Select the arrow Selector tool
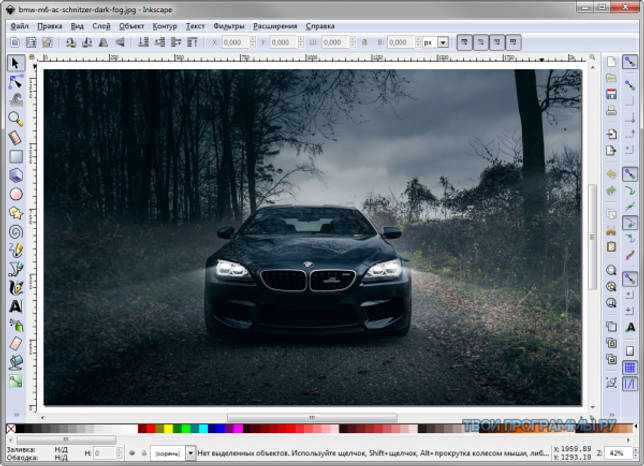644x466 pixels. (x=16, y=63)
